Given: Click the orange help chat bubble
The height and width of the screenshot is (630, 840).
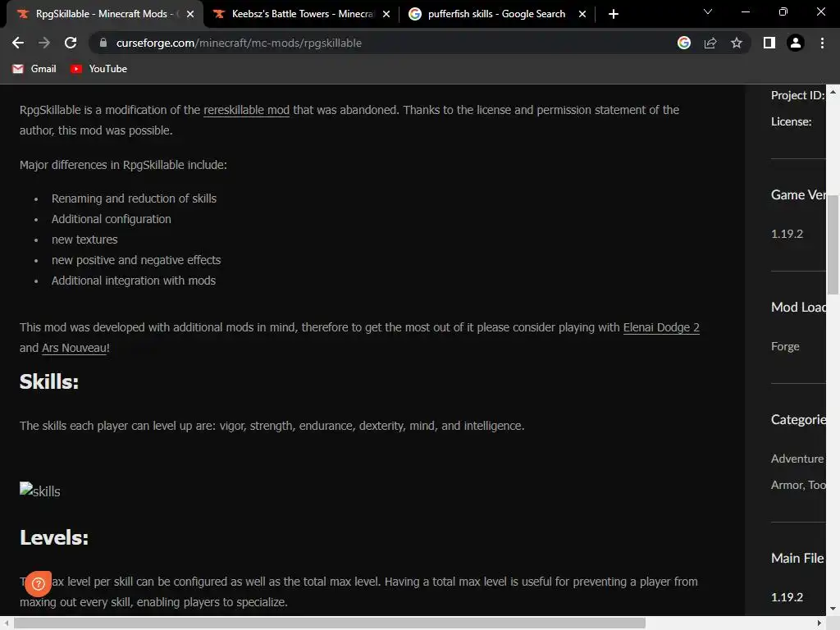Looking at the screenshot, I should (x=38, y=583).
